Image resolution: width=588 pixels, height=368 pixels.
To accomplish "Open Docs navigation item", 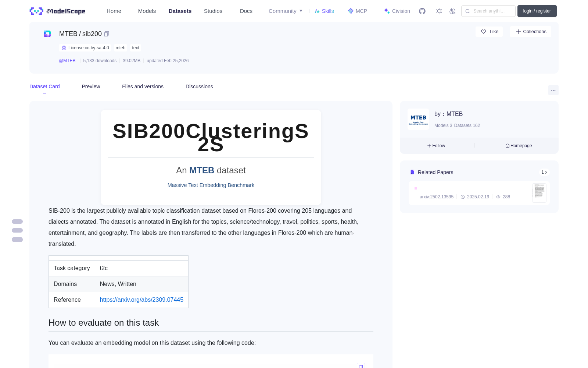I will point(246,11).
